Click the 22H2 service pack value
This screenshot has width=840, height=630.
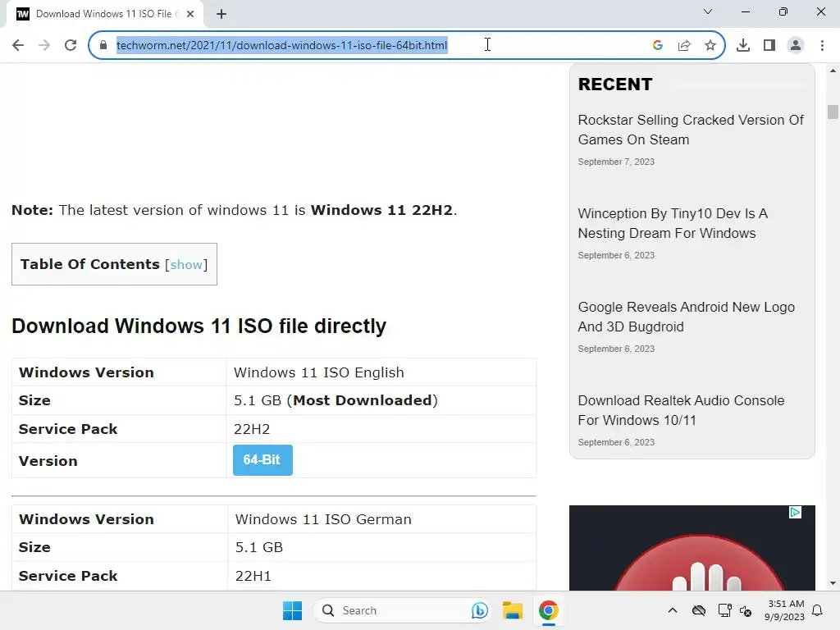coord(252,429)
